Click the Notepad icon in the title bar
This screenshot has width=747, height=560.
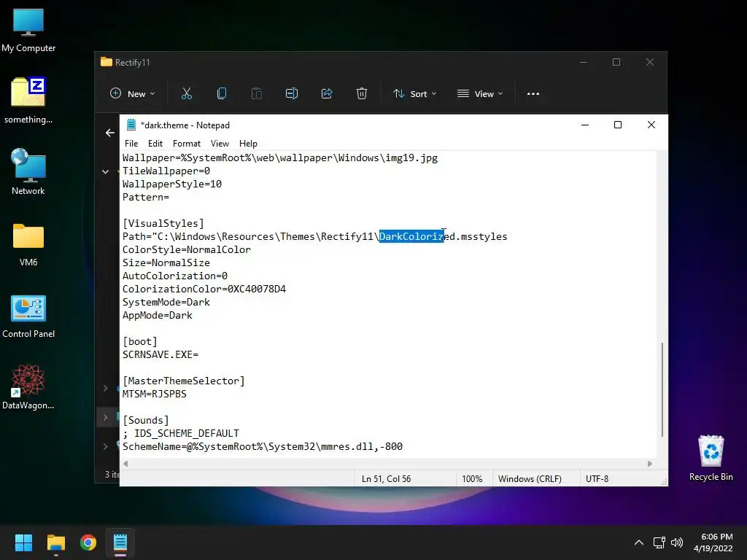[x=131, y=125]
